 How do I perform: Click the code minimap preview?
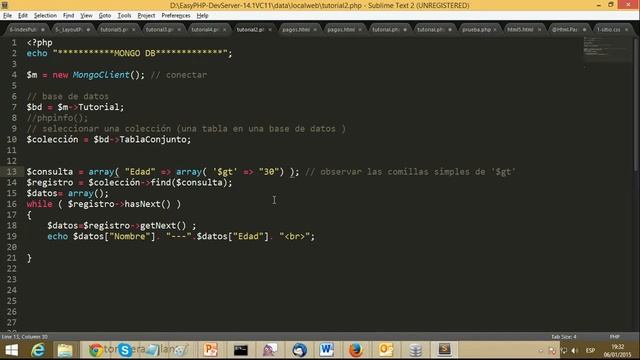click(607, 48)
